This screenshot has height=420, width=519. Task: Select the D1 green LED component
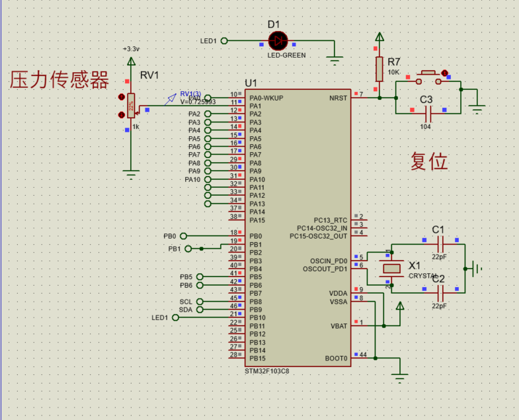coord(278,41)
